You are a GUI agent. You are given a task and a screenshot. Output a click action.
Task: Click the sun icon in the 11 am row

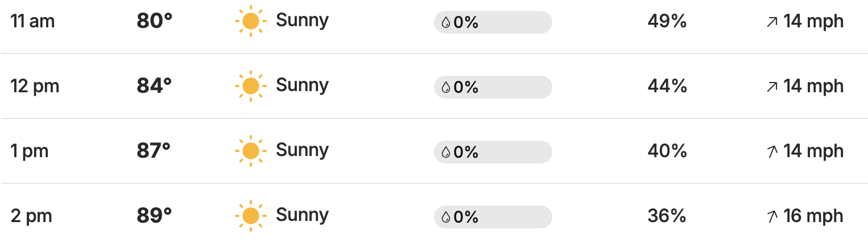tap(250, 22)
